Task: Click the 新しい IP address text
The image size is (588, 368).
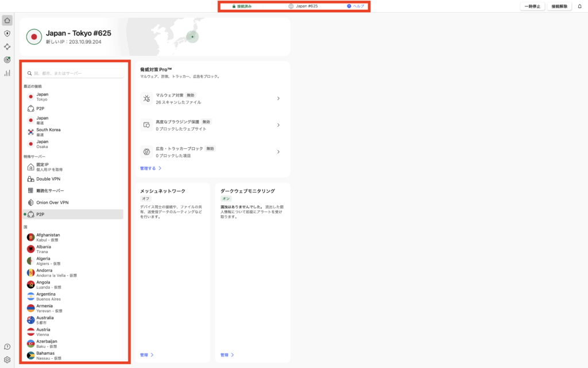Action: click(x=73, y=41)
